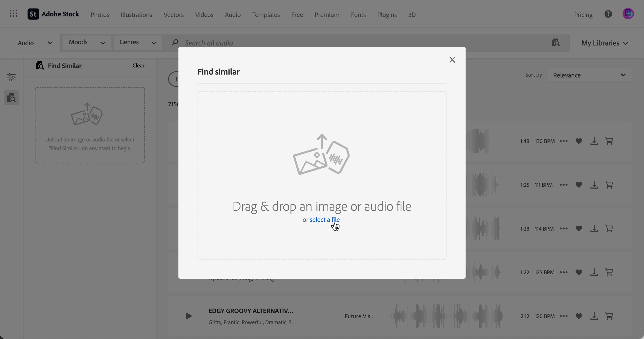Open the filters sliders icon in sidebar
The height and width of the screenshot is (339, 644).
(x=11, y=77)
